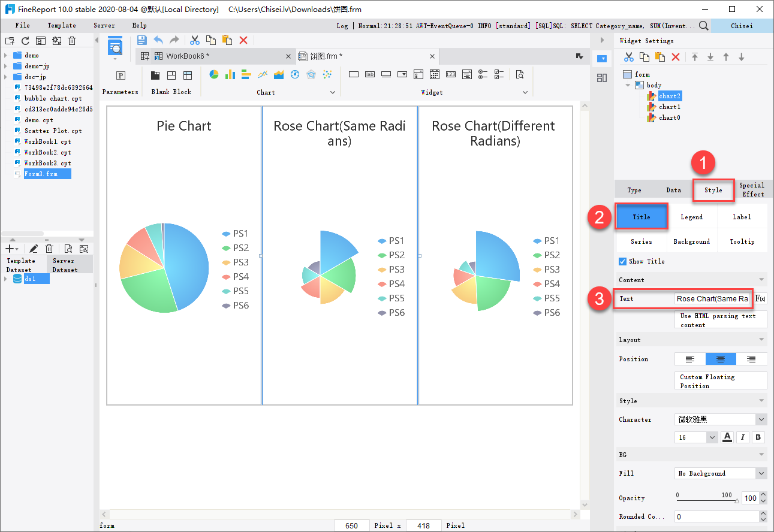Uncheck the Show Title checkbox
Screen dimensions: 774x532
(622, 261)
